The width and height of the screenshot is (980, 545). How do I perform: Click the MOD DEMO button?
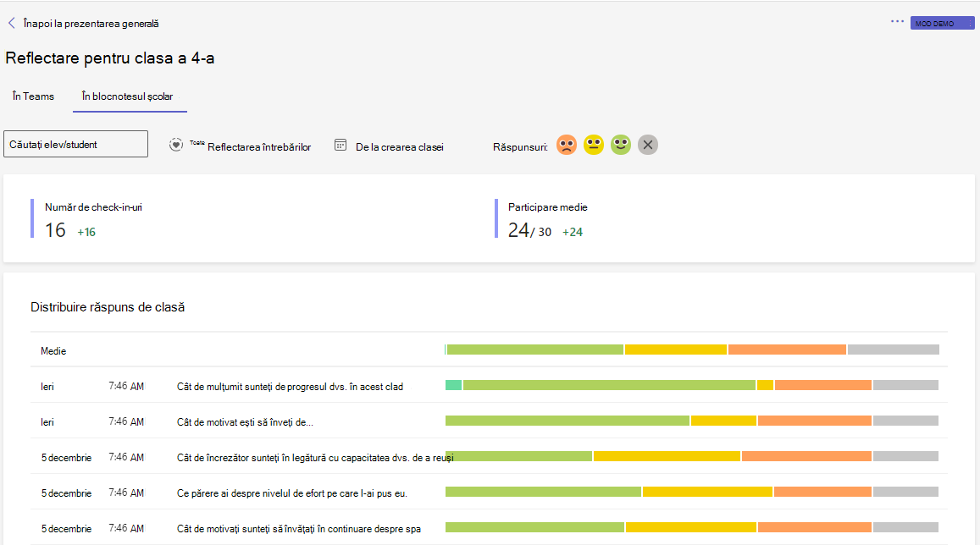942,23
